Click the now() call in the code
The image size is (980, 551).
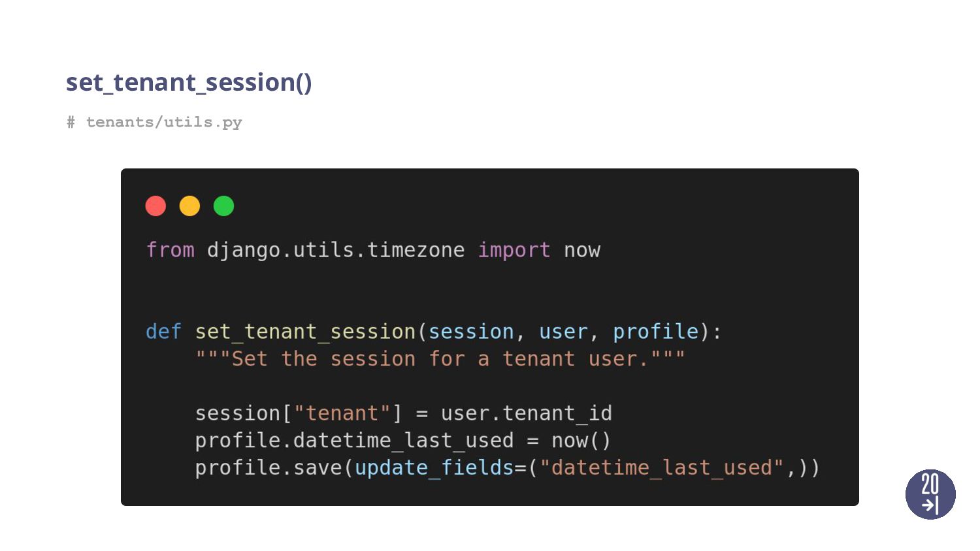tap(581, 441)
